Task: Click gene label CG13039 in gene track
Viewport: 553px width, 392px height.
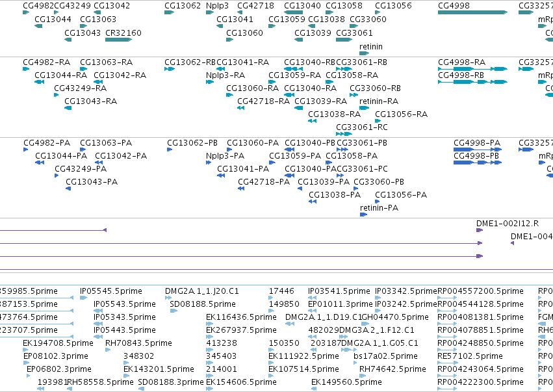Action: (313, 33)
